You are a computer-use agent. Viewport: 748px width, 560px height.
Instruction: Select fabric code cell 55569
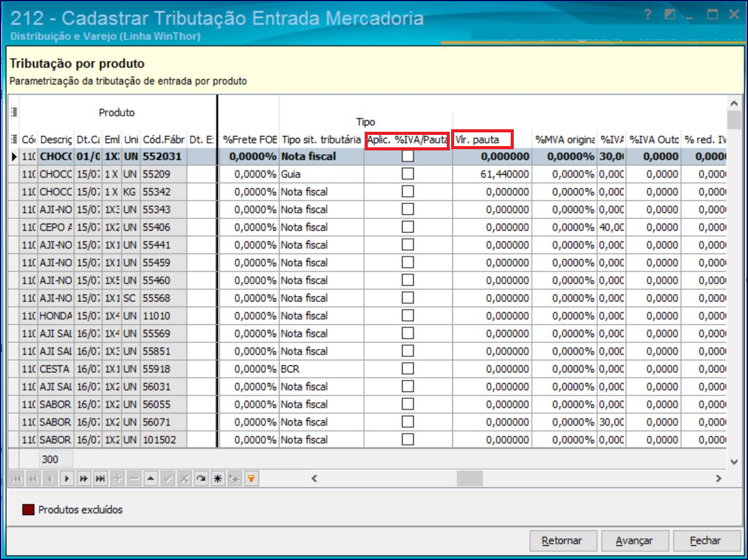pos(163,333)
